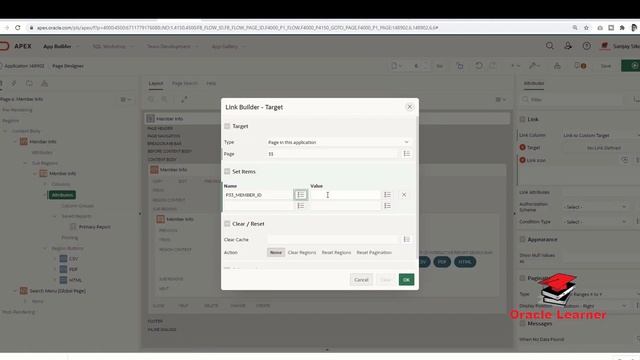
Task: Open Team Development menu
Action: coord(172,46)
